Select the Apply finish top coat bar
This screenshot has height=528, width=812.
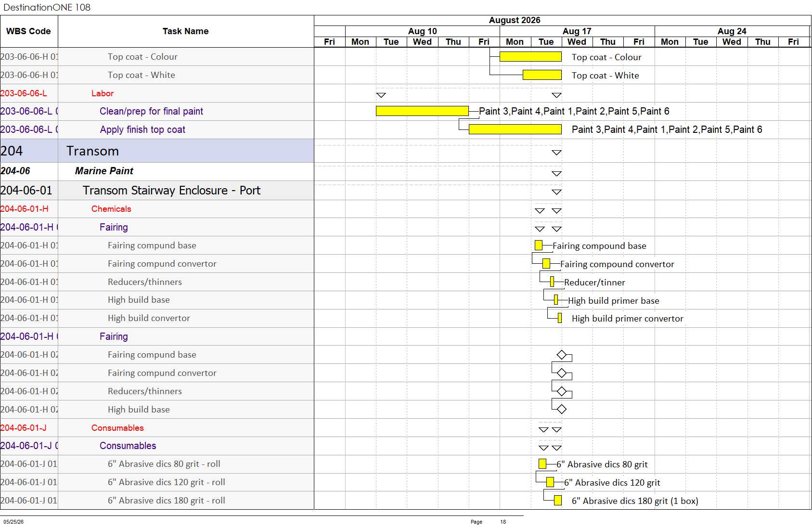515,129
